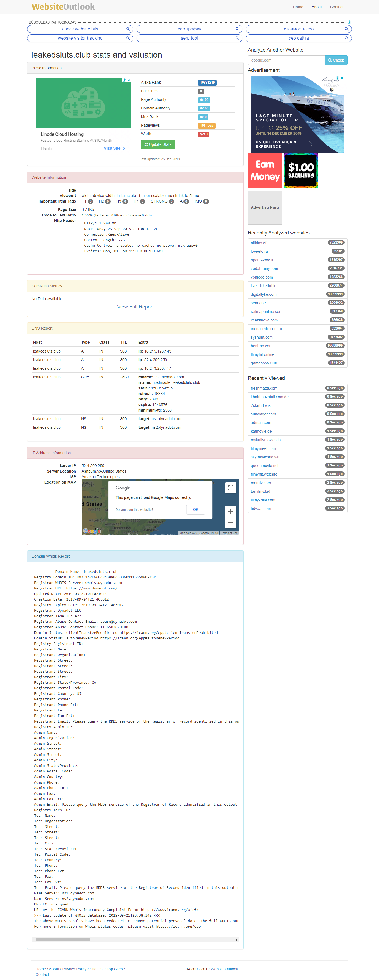
Task: Open railmaponline.com link
Action: click(266, 312)
